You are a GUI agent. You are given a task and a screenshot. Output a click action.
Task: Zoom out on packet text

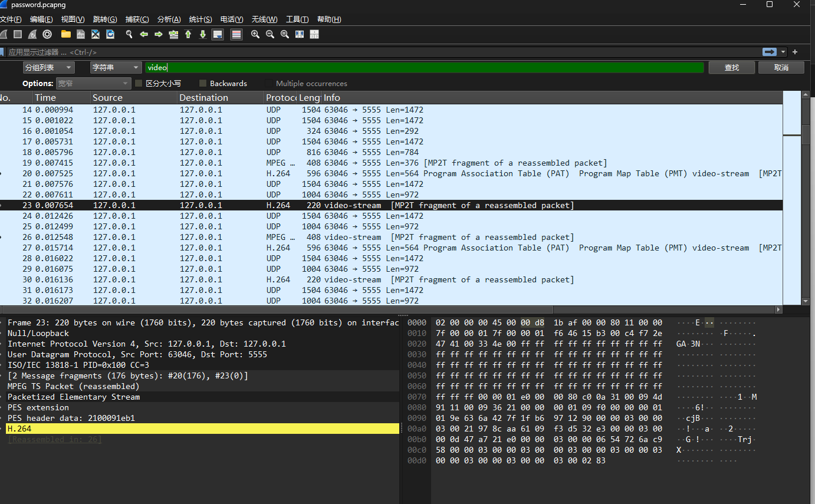coord(270,34)
